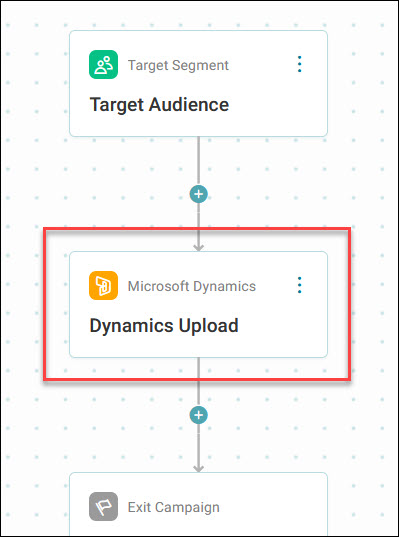Viewport: 399px width, 537px height.
Task: Select the Dynamics Upload card title
Action: 164,326
